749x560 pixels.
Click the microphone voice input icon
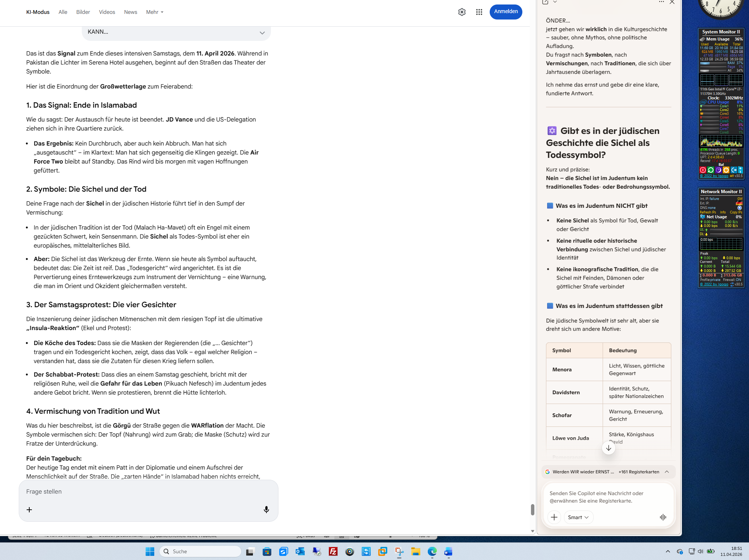pos(266,509)
